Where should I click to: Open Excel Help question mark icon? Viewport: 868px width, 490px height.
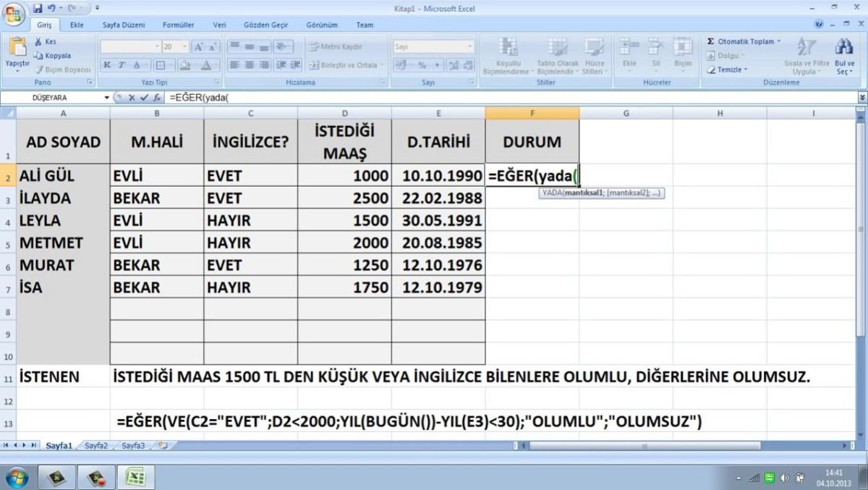point(820,25)
